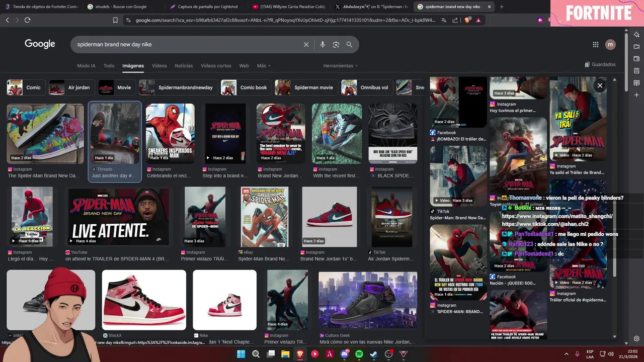This screenshot has height=362, width=644.
Task: Bookmark this page in the address bar
Action: point(115,20)
